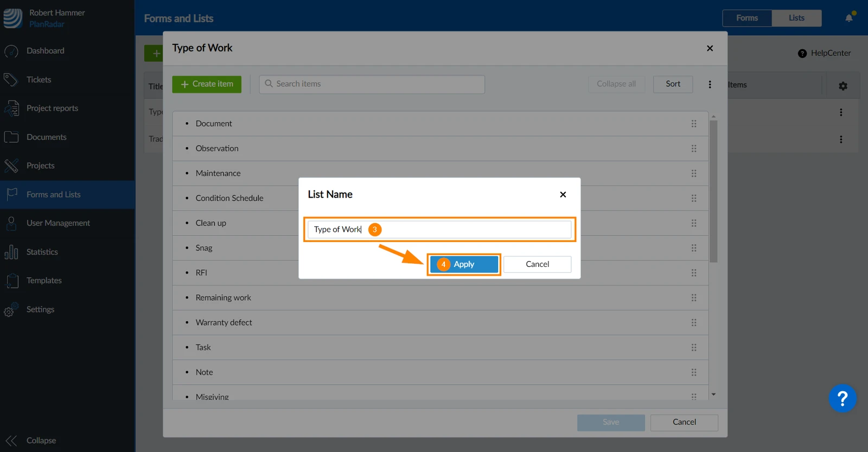
Task: Click the List Name text field
Action: 439,230
